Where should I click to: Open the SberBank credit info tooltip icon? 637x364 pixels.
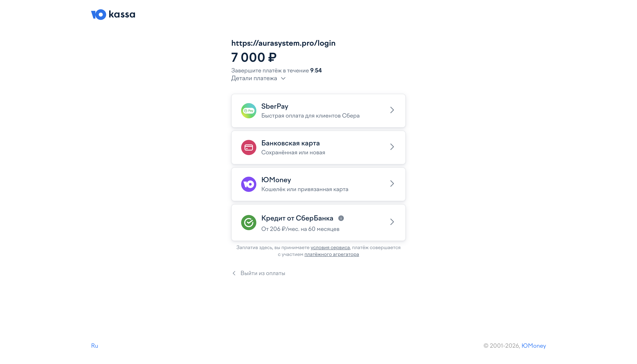click(341, 218)
